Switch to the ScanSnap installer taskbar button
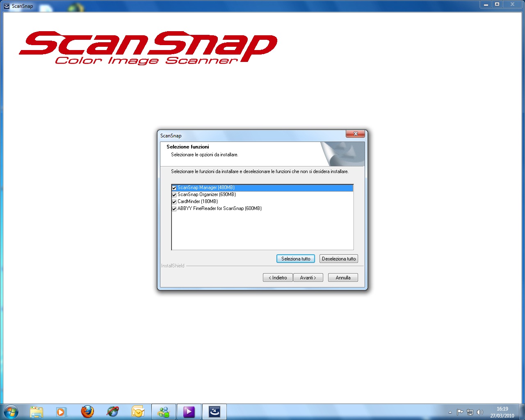 (215, 412)
